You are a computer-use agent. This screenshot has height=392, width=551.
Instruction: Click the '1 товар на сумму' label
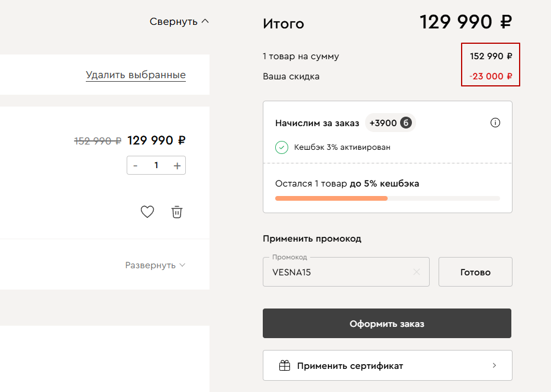tap(301, 56)
